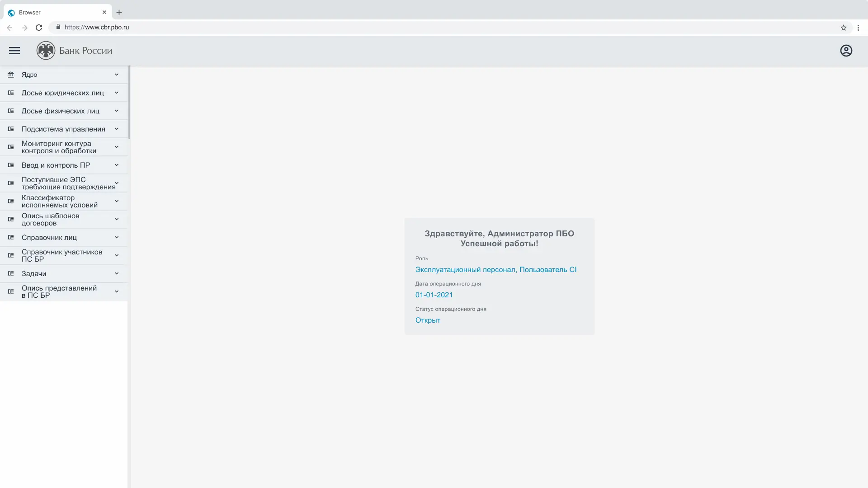
Task: Click the Bank of Russia logo
Action: [x=46, y=50]
